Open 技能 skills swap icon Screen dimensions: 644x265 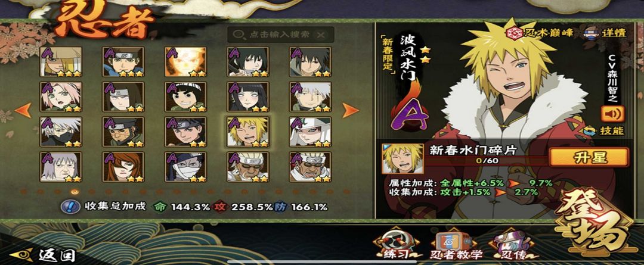pyautogui.click(x=590, y=131)
